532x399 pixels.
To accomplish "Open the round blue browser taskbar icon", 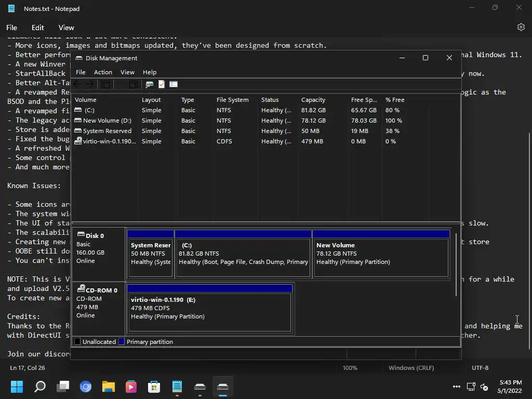I will click(x=86, y=387).
